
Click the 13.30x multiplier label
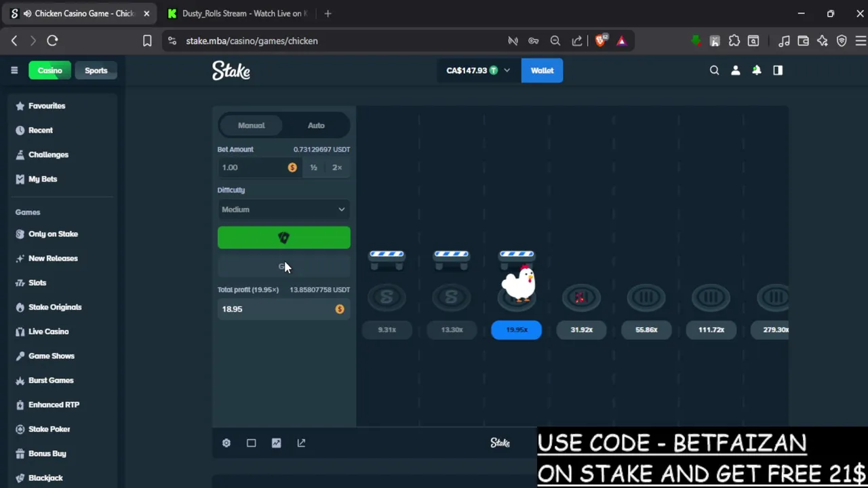tap(452, 329)
